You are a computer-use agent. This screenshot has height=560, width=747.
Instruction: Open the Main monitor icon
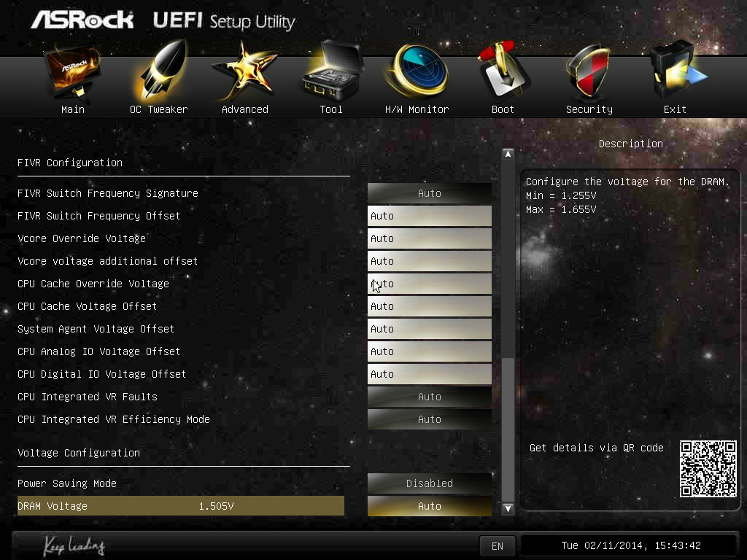(x=73, y=73)
